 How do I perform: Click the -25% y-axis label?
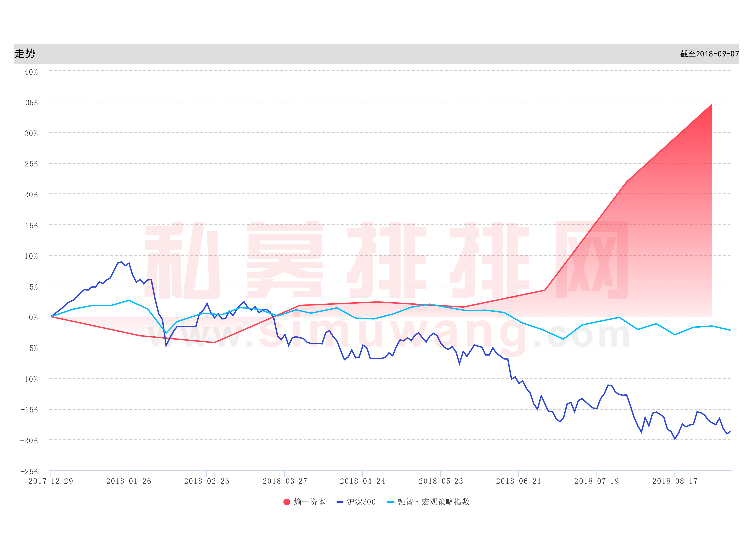29,471
